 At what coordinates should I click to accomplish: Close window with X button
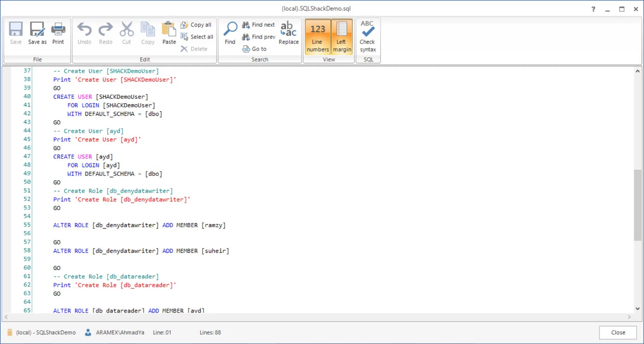636,9
